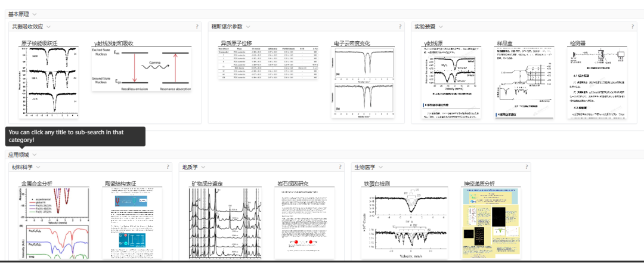
Task: Open the 陶瓷结构表征 article thumbnail
Action: [132, 224]
